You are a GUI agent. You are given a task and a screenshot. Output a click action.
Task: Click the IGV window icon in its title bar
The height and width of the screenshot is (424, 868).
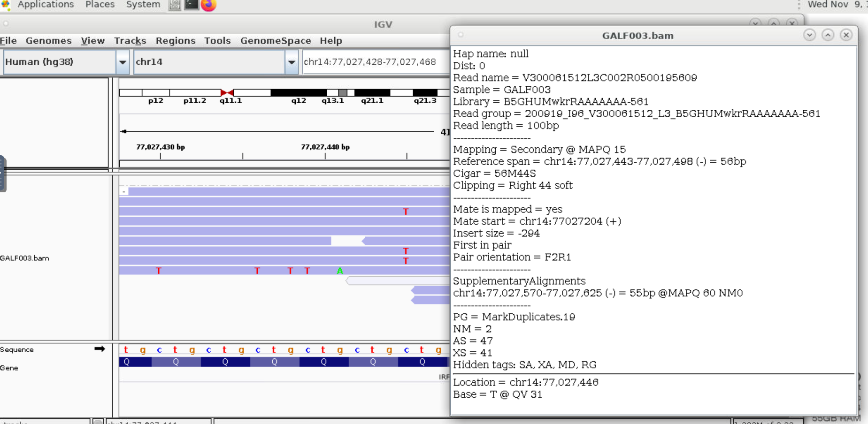(x=5, y=23)
